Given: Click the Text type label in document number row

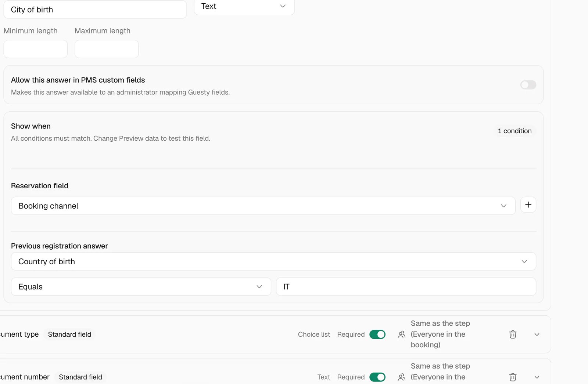Looking at the screenshot, I should [x=324, y=377].
